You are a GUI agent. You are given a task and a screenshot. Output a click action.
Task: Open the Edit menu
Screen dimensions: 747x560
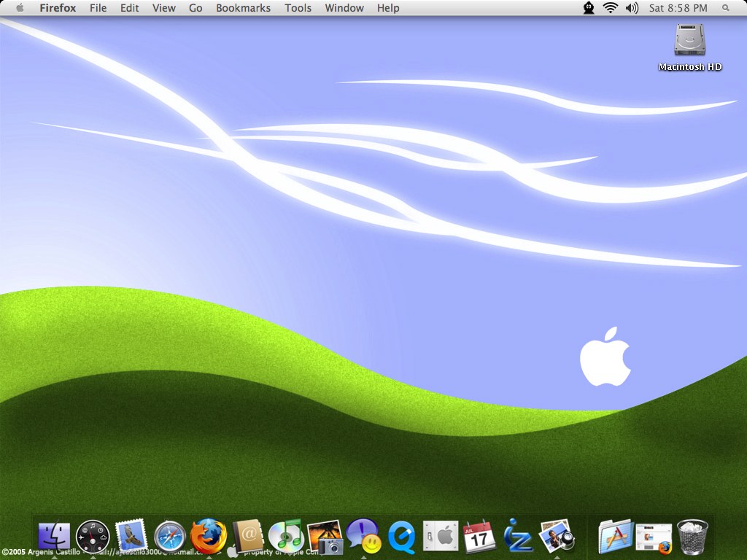[129, 7]
